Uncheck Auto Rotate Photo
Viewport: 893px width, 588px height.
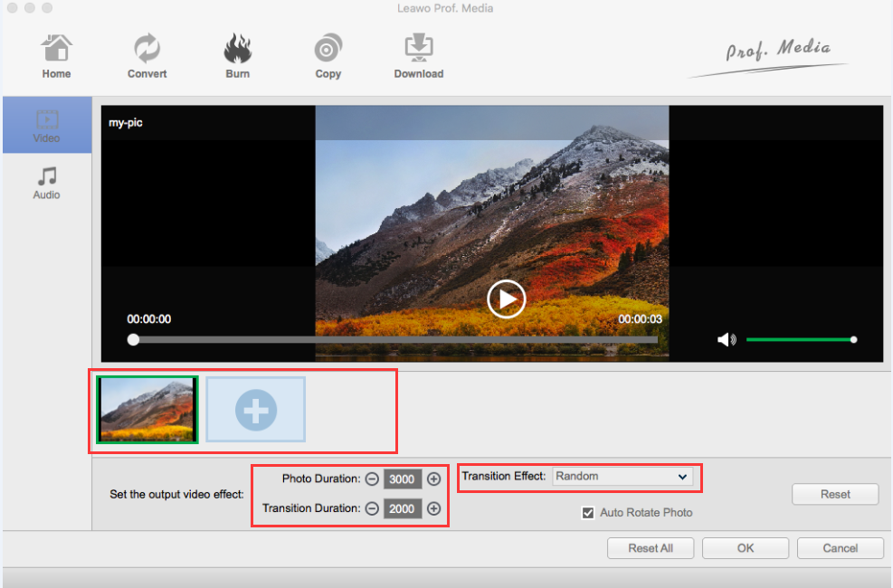588,512
